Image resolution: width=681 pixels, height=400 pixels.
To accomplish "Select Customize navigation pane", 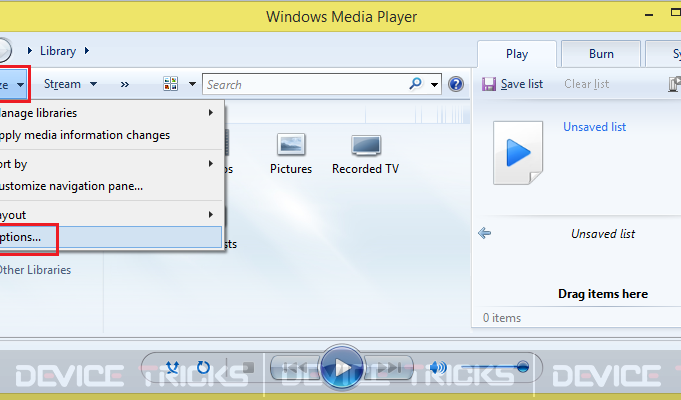I will 111,186.
